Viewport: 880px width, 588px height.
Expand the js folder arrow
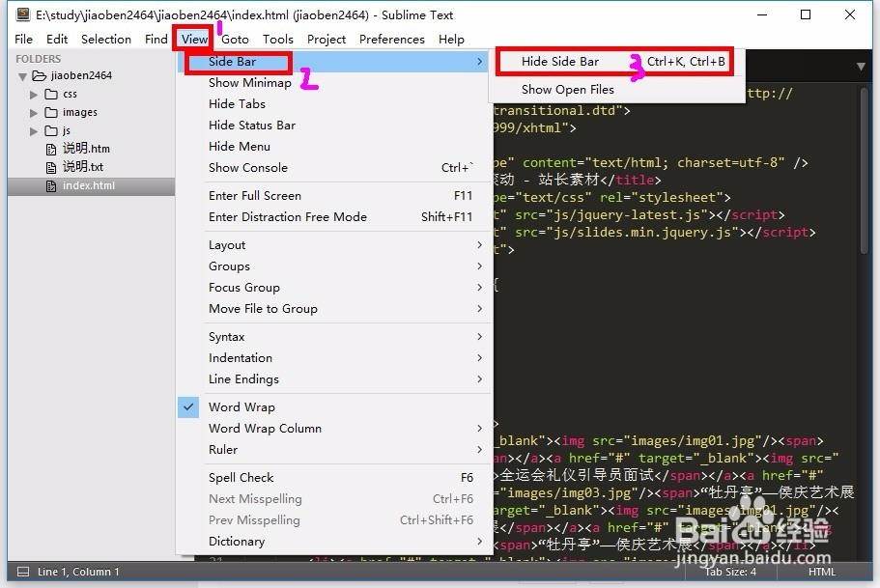point(34,131)
